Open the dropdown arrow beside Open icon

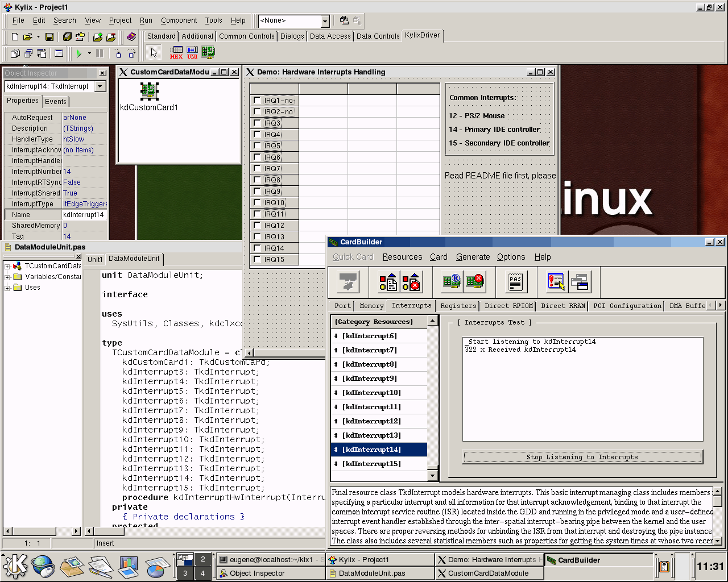[38, 37]
